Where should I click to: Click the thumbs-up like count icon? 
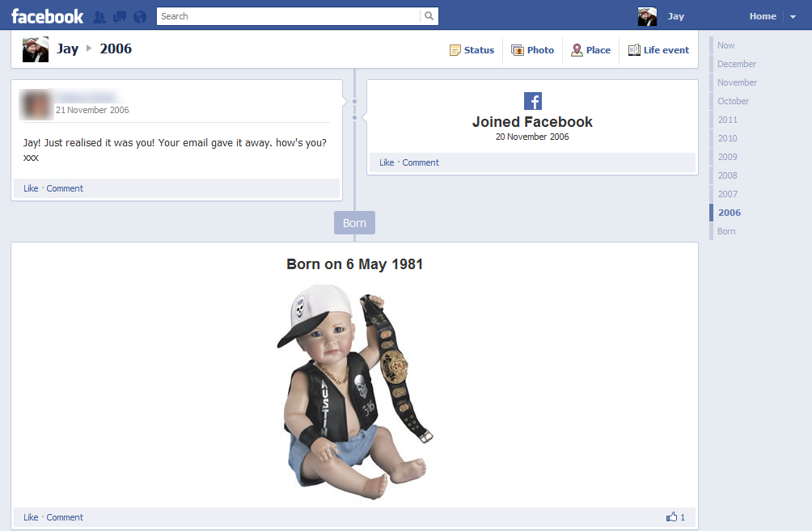(x=671, y=517)
